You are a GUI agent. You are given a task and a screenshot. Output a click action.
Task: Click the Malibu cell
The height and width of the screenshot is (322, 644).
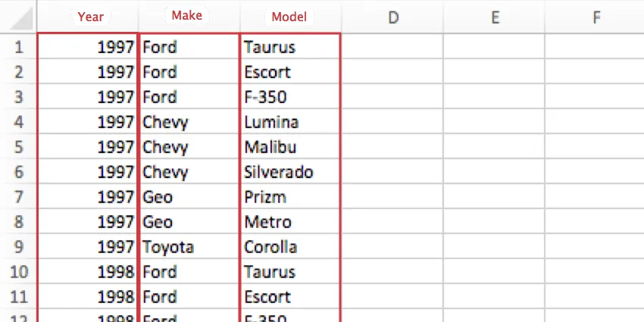pyautogui.click(x=270, y=147)
